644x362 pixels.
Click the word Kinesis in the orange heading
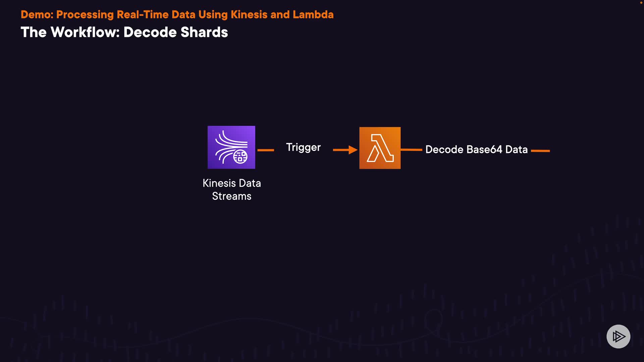click(249, 15)
